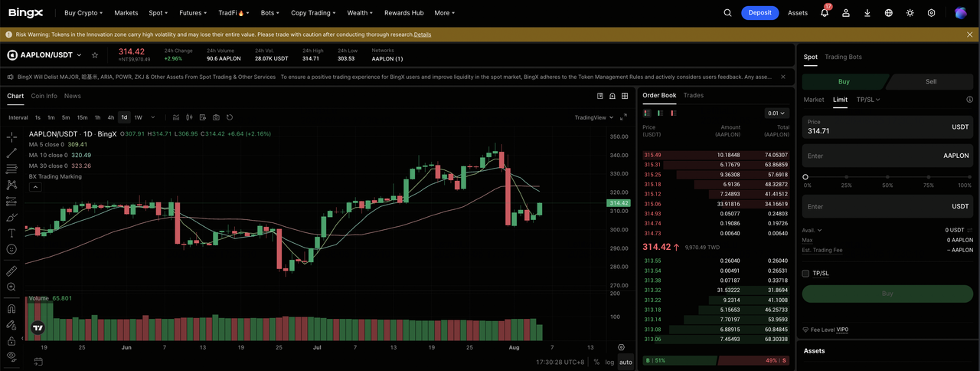Screen dimensions: 980x371
Task: Toggle the percent scale on the chart
Action: tap(596, 362)
